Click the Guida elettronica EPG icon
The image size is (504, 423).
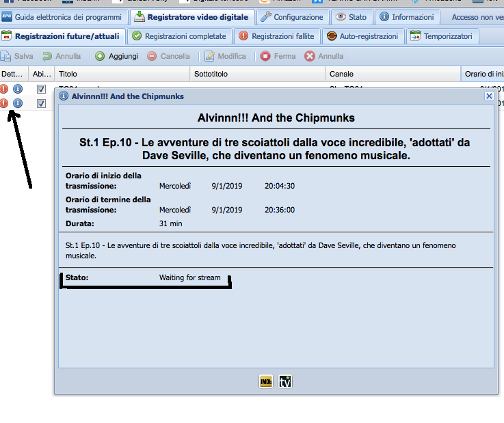pyautogui.click(x=6, y=16)
